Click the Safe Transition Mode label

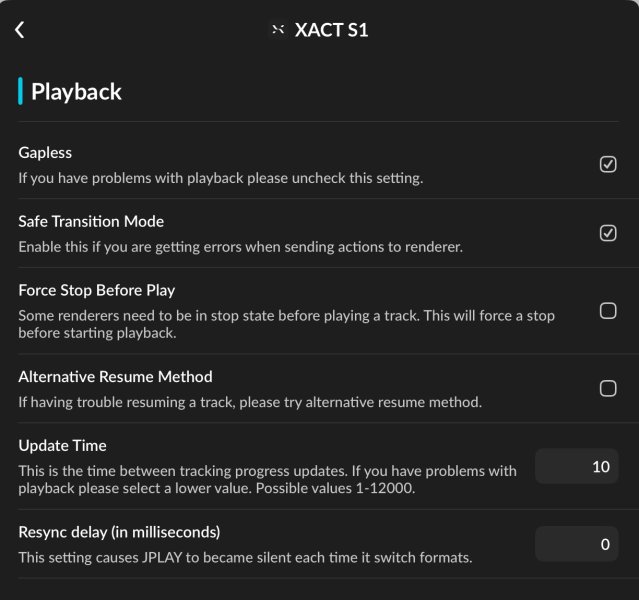tap(91, 221)
